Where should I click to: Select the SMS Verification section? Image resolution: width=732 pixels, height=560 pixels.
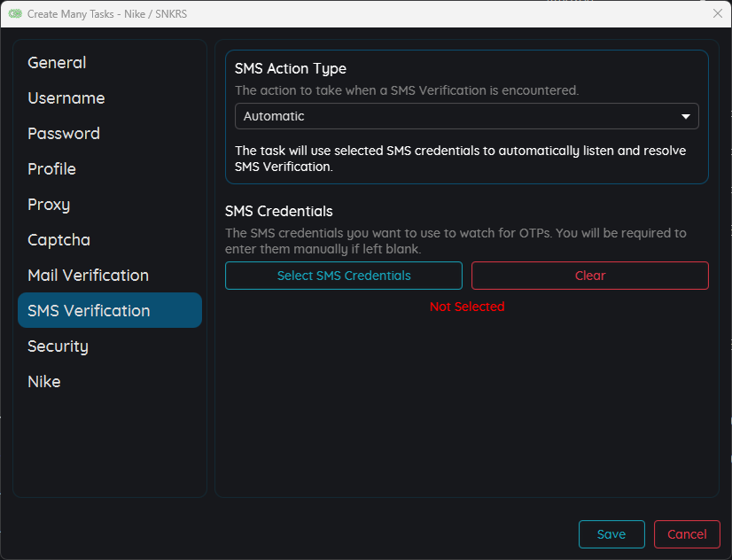point(110,310)
